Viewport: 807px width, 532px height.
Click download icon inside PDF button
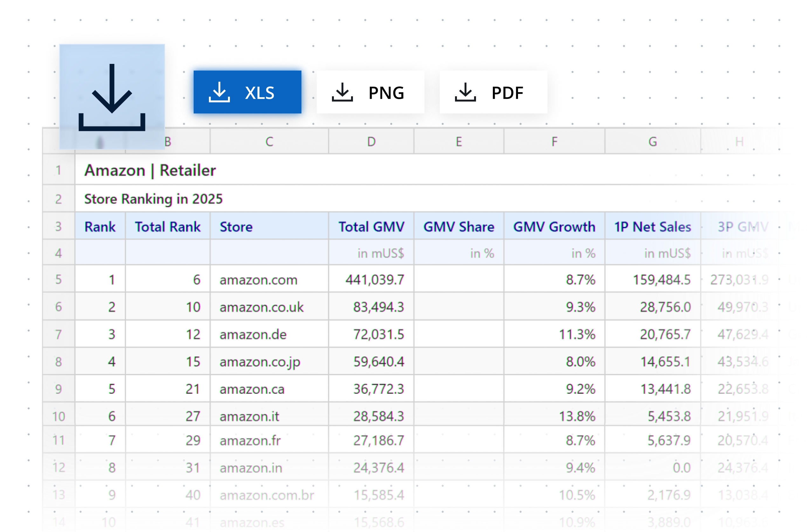(465, 92)
